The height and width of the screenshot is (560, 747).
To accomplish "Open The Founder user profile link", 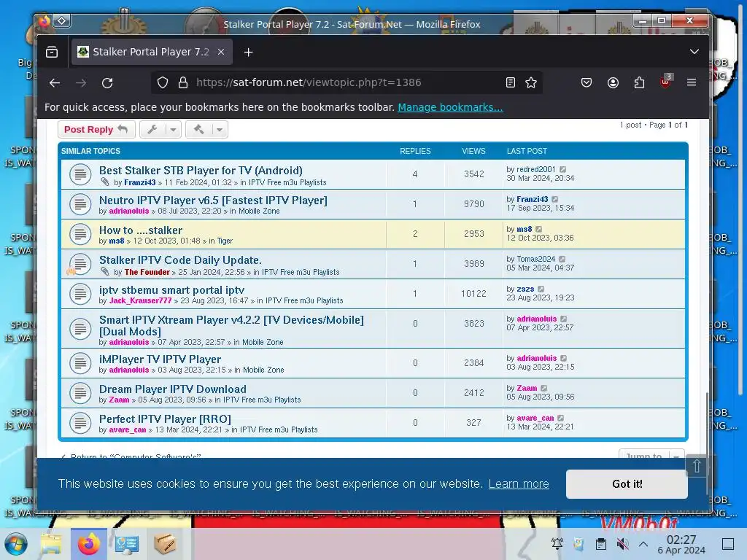I will [x=147, y=273].
